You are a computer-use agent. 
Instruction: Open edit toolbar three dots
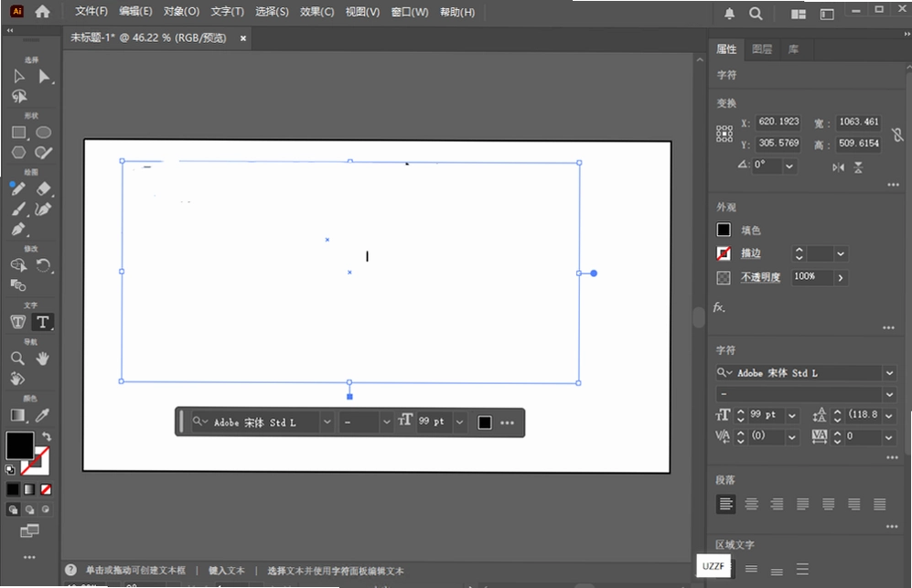(x=29, y=557)
